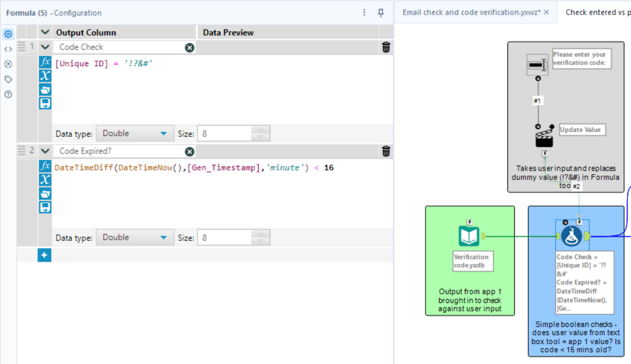
Task: Clear the Code Expired? output column name
Action: pyautogui.click(x=190, y=151)
